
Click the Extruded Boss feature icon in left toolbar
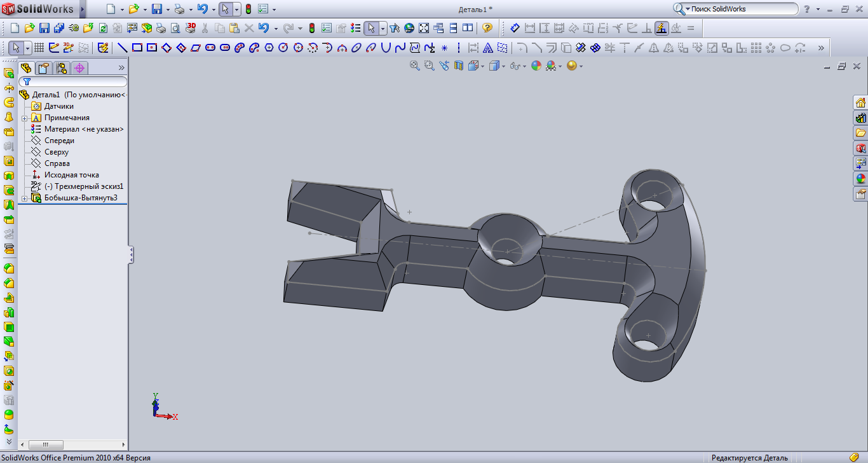click(9, 74)
